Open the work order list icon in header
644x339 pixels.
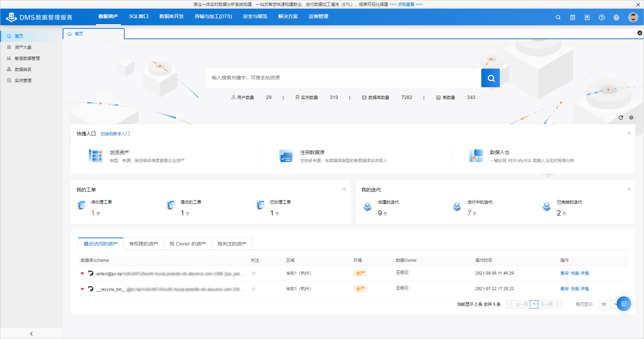point(573,17)
